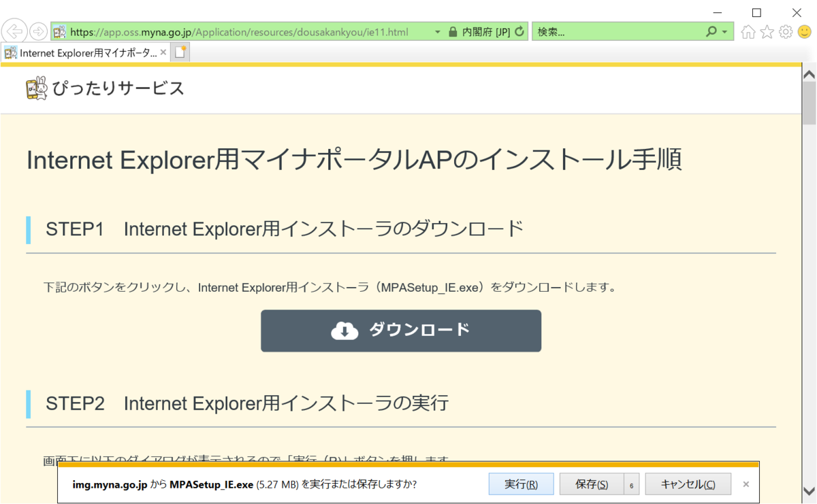Click MPASetup_IE.exe filename in download bar
Viewport: 817px width, 504px height.
pyautogui.click(x=211, y=484)
